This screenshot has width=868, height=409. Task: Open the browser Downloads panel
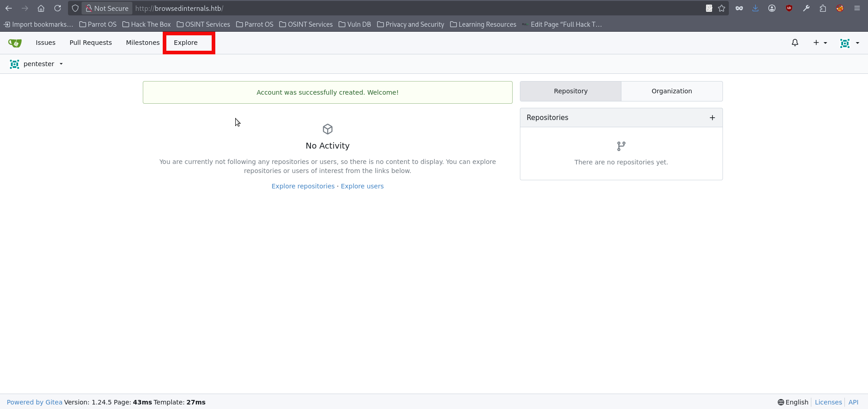[755, 8]
